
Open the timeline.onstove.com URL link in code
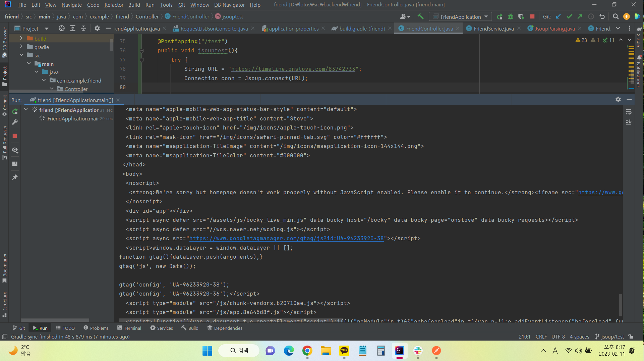[x=293, y=69]
